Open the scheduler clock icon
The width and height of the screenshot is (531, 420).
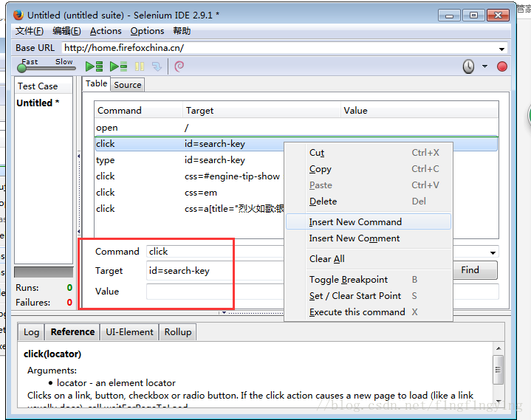468,66
